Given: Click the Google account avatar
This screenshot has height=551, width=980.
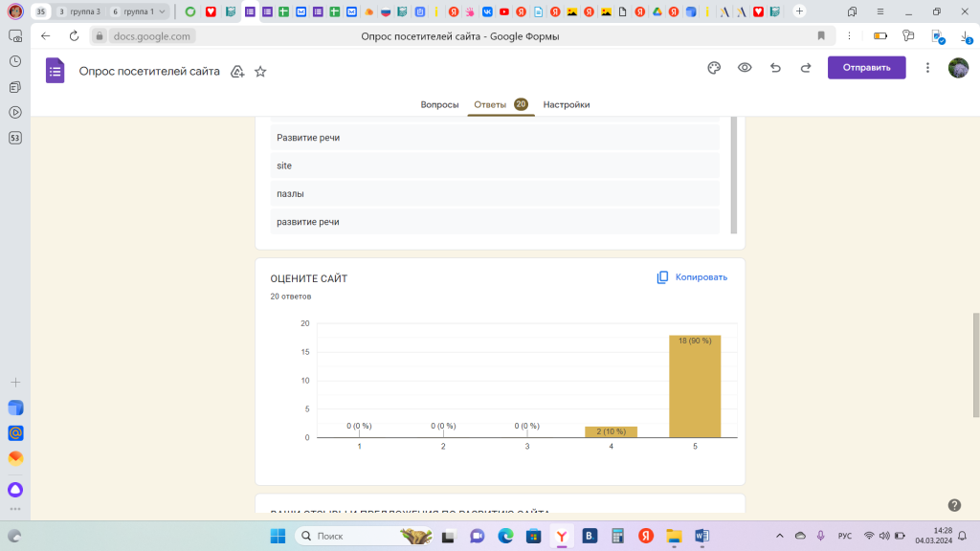Looking at the screenshot, I should 958,68.
